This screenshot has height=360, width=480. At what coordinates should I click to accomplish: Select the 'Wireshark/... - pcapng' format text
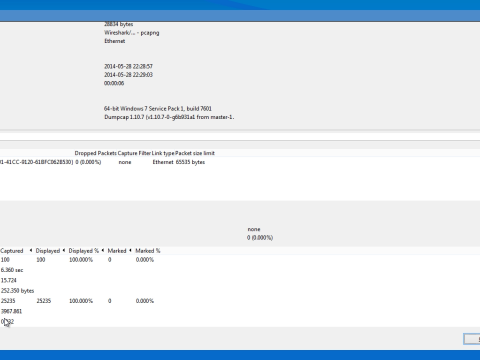132,33
